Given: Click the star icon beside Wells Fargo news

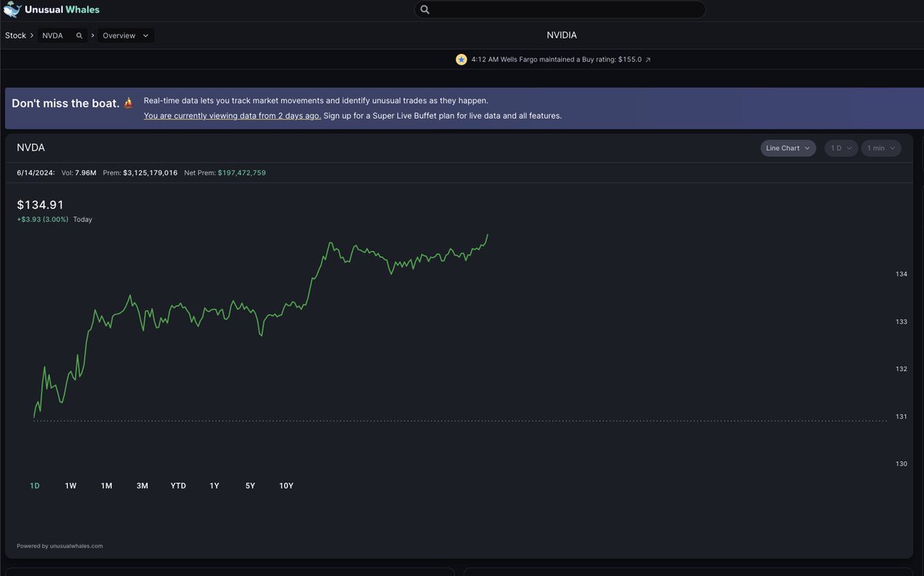Looking at the screenshot, I should 461,59.
